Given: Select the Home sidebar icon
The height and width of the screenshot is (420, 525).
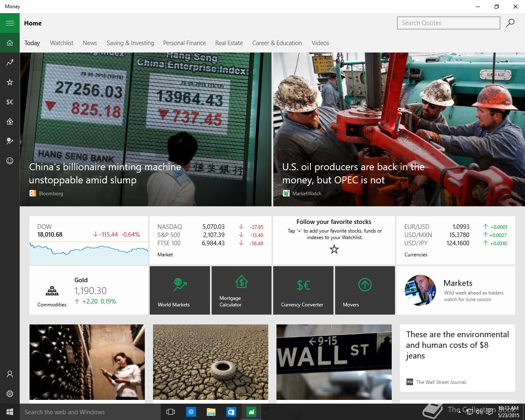Looking at the screenshot, I should [10, 43].
